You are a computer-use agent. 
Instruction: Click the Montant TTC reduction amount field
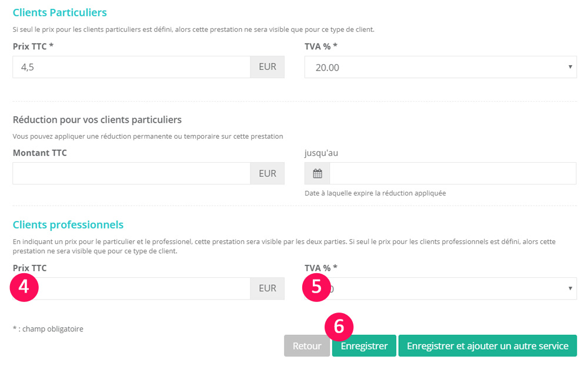(132, 173)
